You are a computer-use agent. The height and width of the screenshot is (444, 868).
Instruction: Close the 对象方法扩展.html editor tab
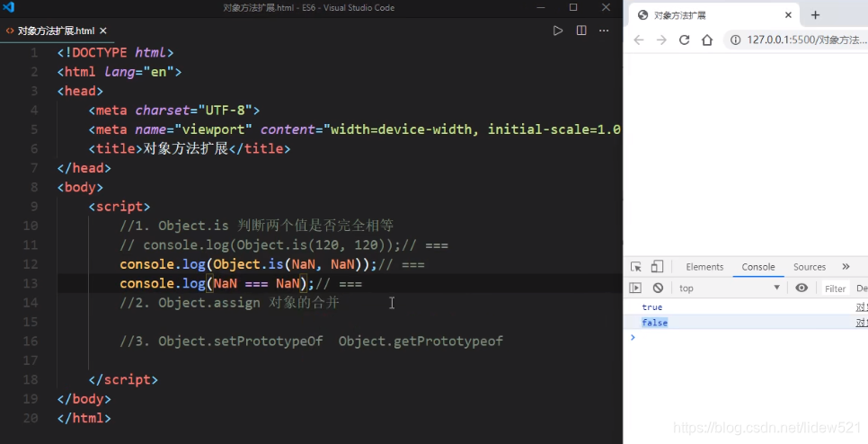coord(103,31)
